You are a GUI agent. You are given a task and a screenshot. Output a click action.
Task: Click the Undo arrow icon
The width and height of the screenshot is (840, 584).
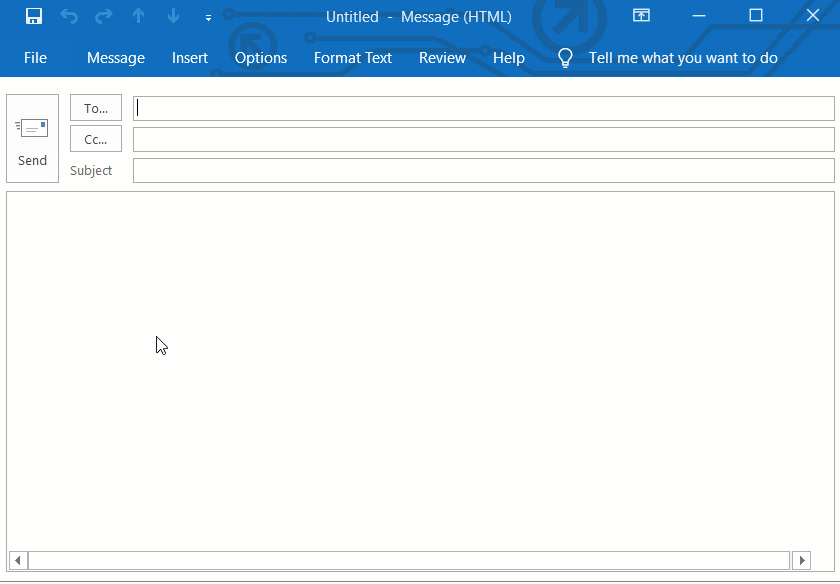tap(69, 16)
